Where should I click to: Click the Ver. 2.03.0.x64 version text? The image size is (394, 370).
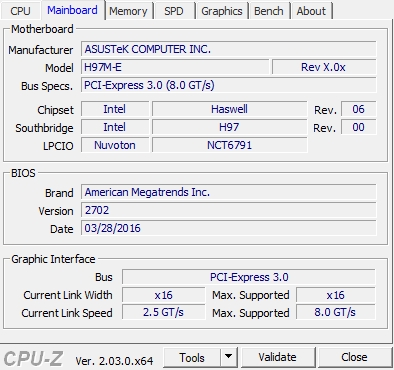pos(114,361)
